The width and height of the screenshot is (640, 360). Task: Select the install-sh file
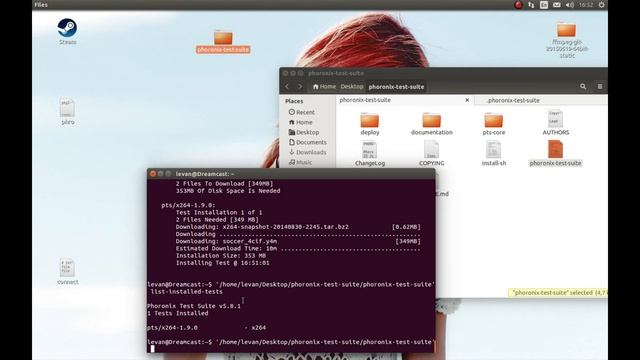[x=493, y=153]
